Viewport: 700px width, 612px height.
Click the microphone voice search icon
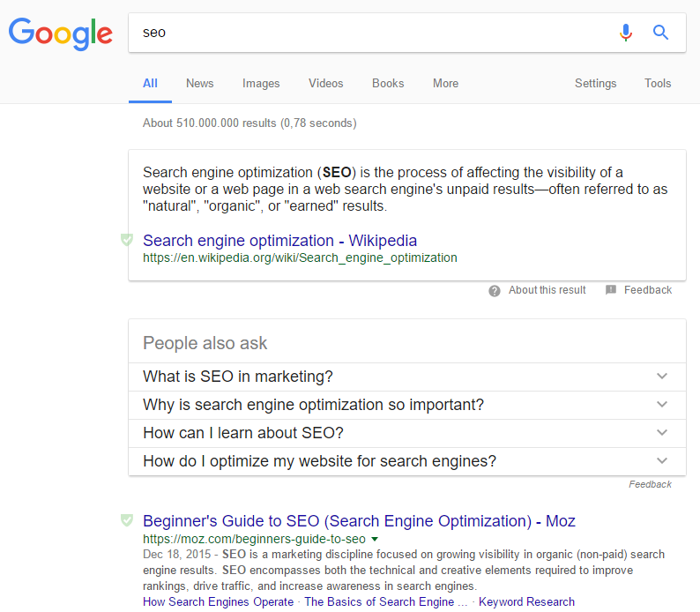point(626,33)
